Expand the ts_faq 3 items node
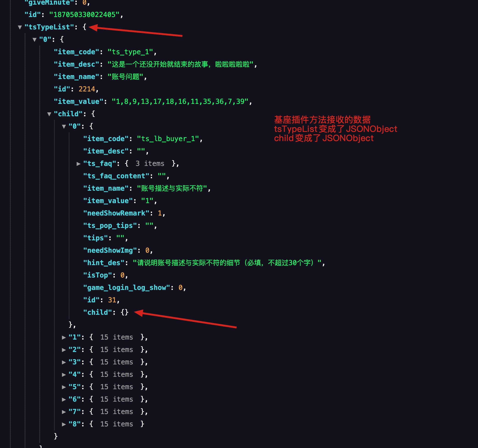 tap(78, 164)
